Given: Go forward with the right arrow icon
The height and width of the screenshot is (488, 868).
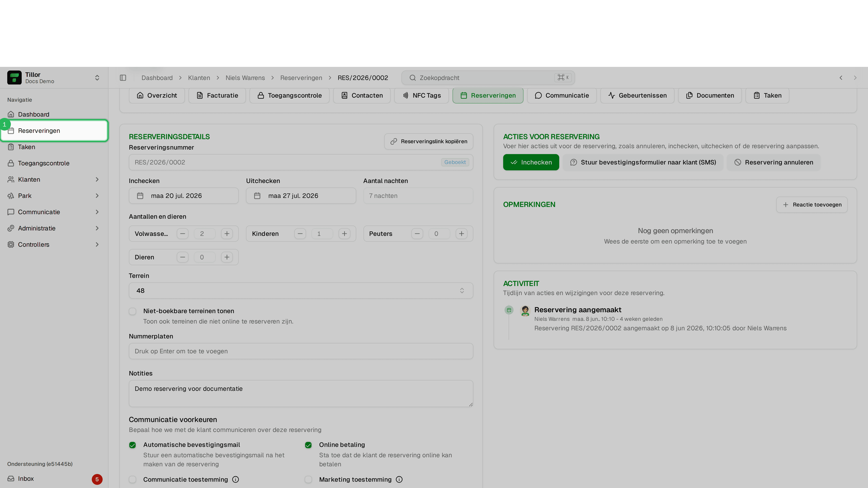Looking at the screenshot, I should (855, 78).
